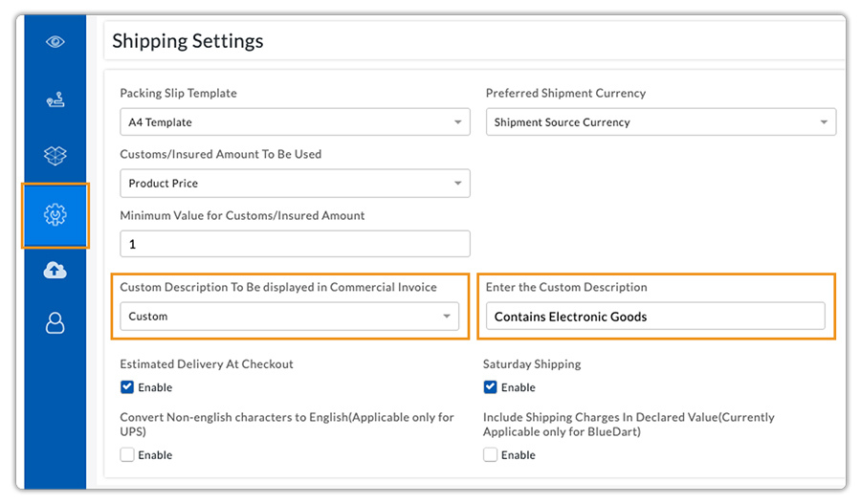Screen dimensions: 861x504
Task: Click the Include Shipping Charges In Declared Value label
Action: click(x=629, y=425)
